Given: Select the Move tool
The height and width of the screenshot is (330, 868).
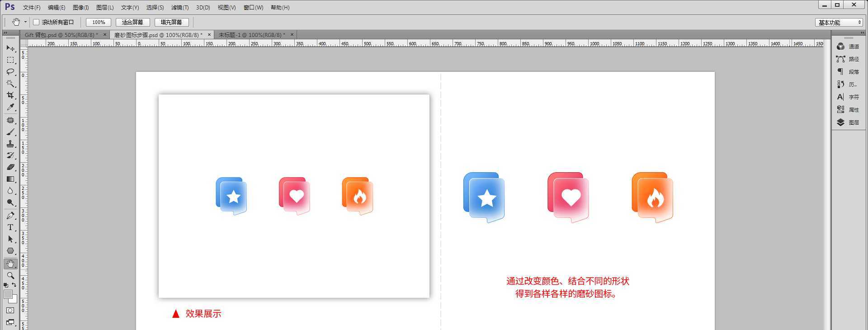Looking at the screenshot, I should click(10, 48).
